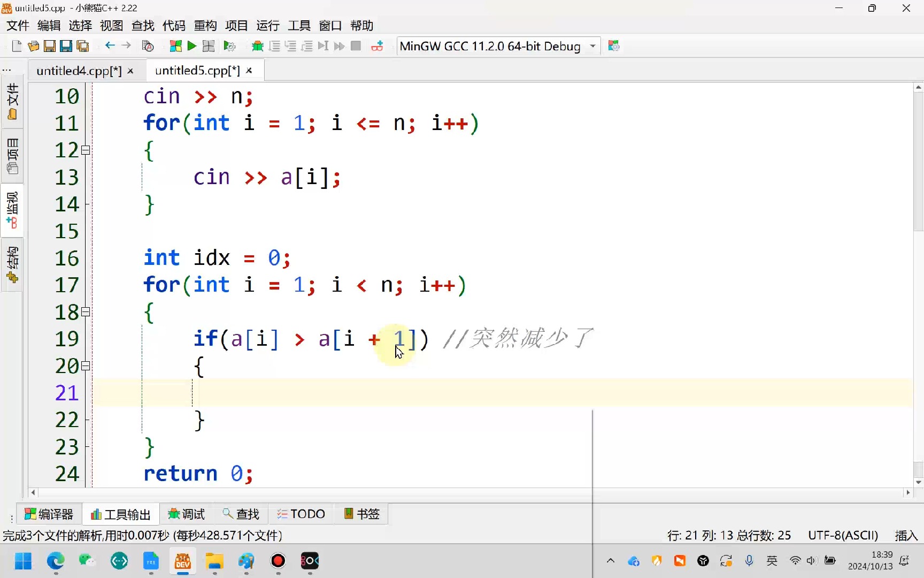Image resolution: width=924 pixels, height=578 pixels.
Task: Open the Windows Start menu
Action: click(x=24, y=561)
